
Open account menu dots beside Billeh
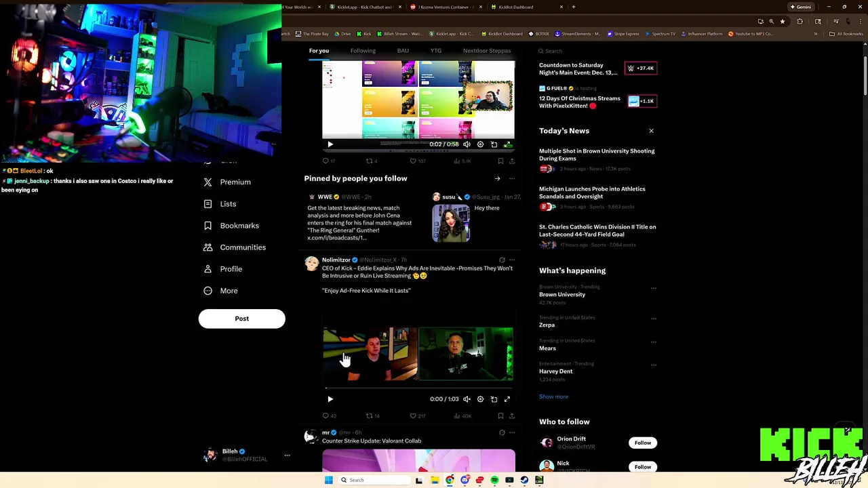point(287,455)
